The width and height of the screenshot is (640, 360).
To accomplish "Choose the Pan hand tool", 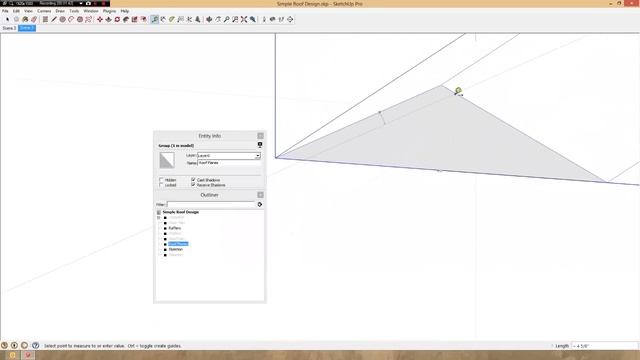I will tap(218, 19).
